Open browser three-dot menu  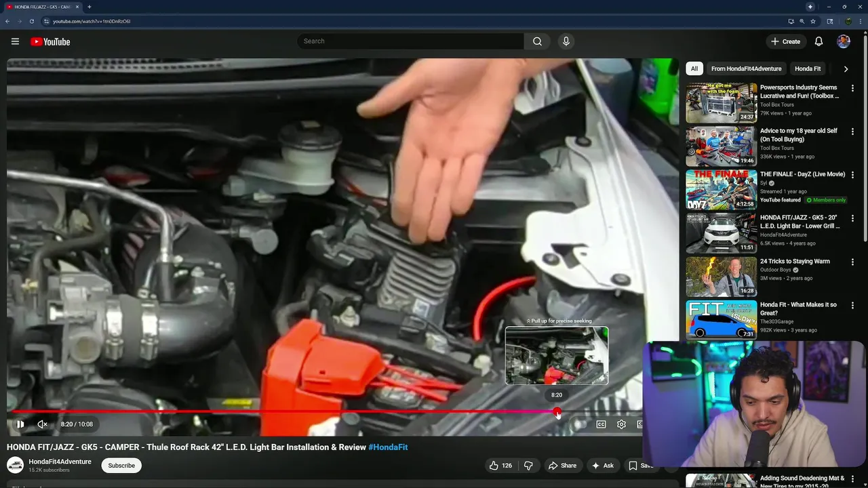tap(861, 21)
